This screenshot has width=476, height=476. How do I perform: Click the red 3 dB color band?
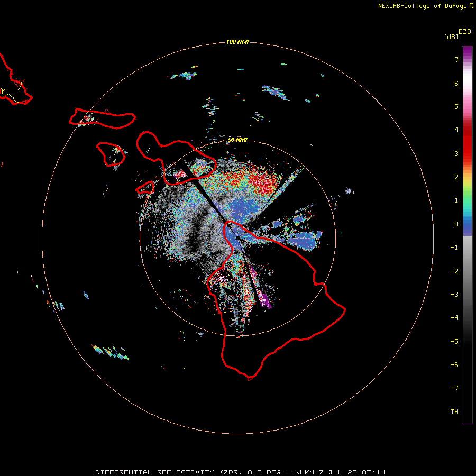(x=467, y=153)
